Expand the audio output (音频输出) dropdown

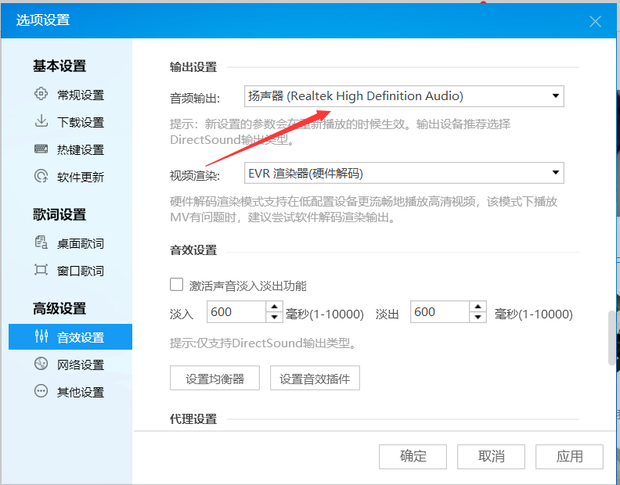point(555,96)
